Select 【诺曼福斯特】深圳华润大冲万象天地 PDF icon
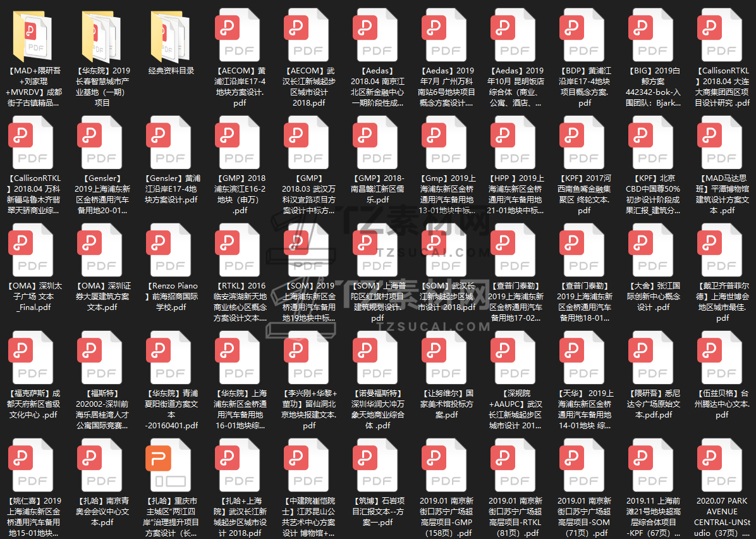756x539 pixels. 375,358
